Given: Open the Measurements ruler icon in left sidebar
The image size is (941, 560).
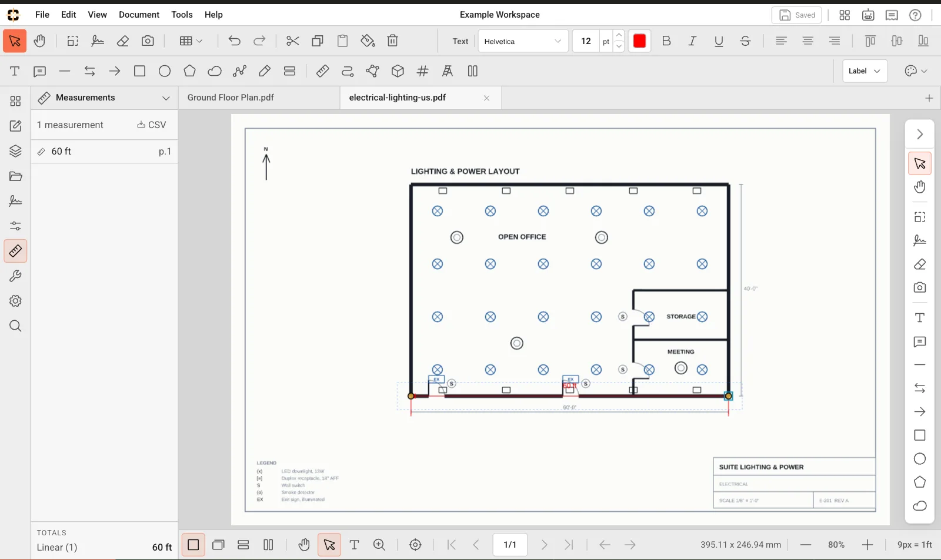Looking at the screenshot, I should [15, 251].
